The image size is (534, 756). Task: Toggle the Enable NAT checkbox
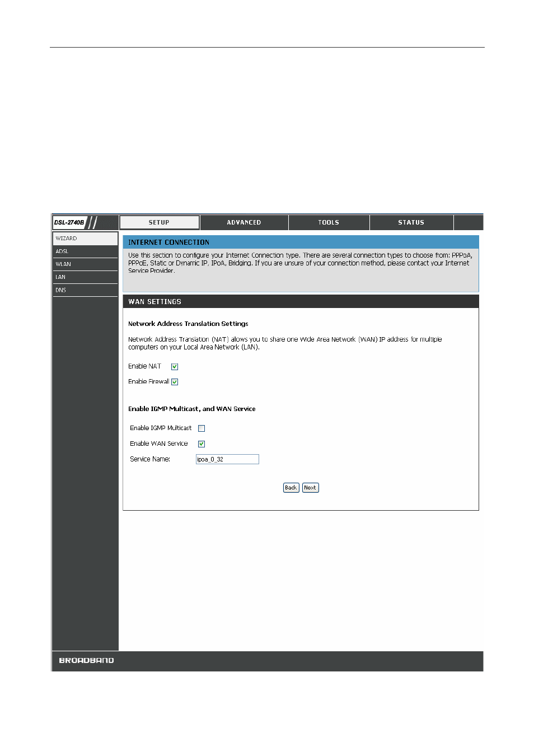click(x=175, y=367)
